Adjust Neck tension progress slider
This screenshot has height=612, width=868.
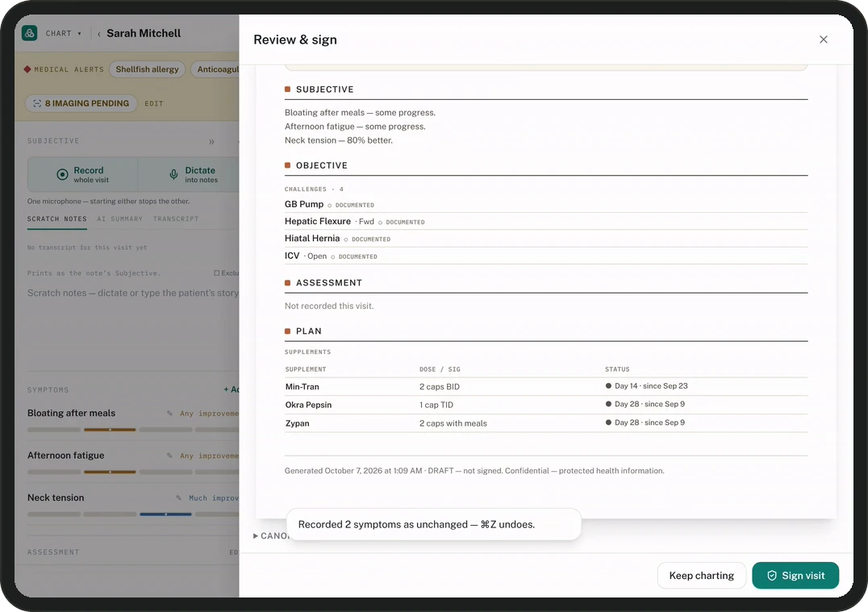133,514
